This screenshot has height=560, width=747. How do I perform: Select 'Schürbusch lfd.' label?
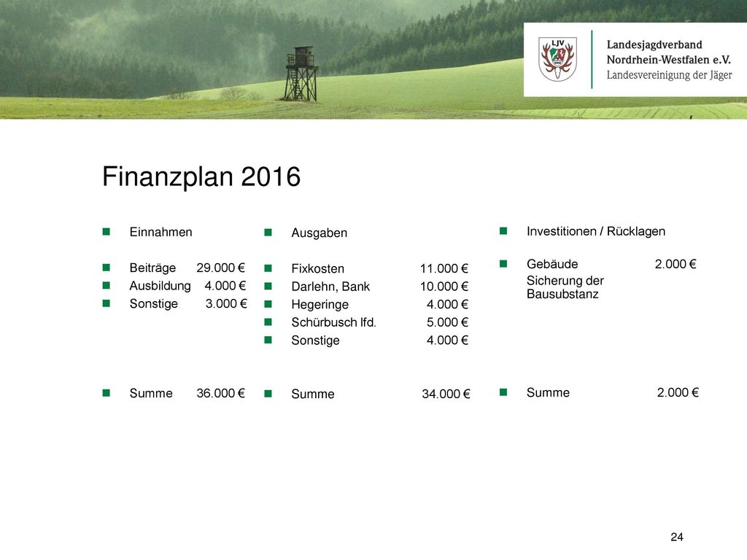334,322
